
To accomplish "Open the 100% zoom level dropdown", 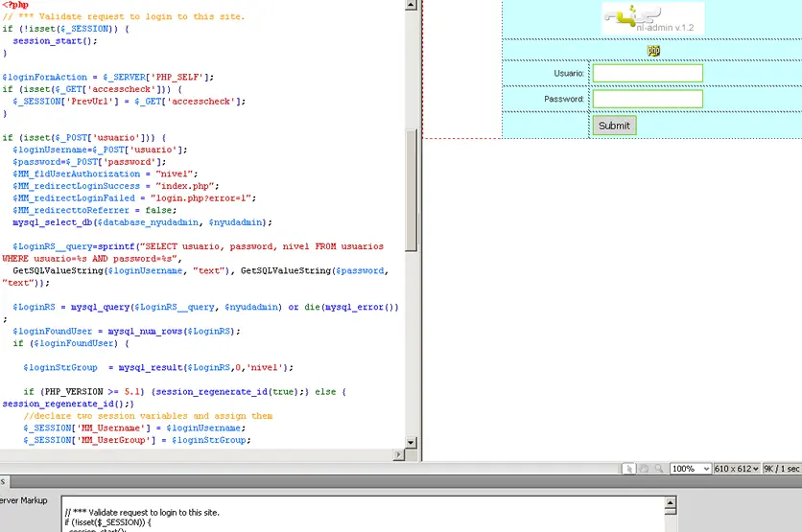I will point(691,469).
